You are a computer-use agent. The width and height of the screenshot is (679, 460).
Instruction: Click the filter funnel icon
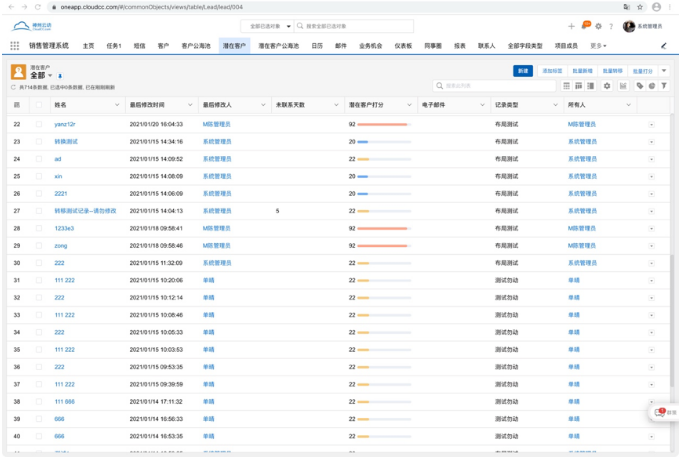664,86
